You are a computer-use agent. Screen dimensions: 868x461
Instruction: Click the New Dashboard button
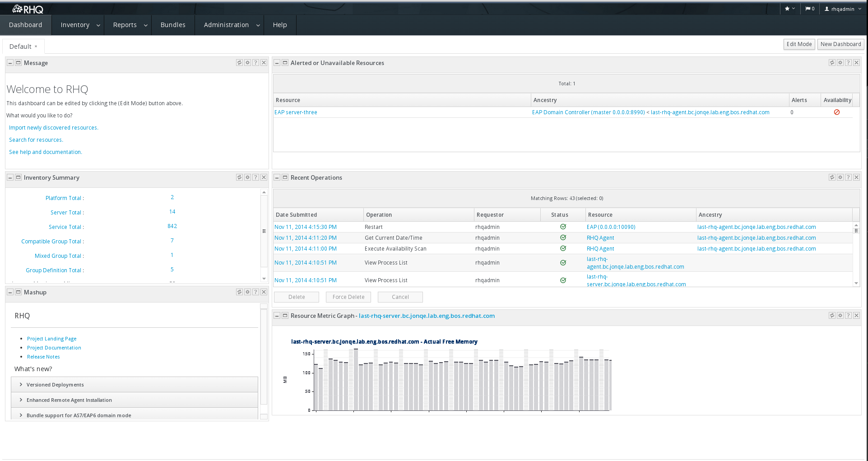840,44
